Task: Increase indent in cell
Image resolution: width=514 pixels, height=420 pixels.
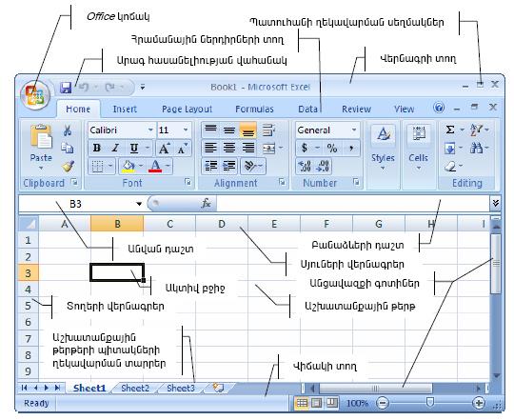Action: point(229,166)
